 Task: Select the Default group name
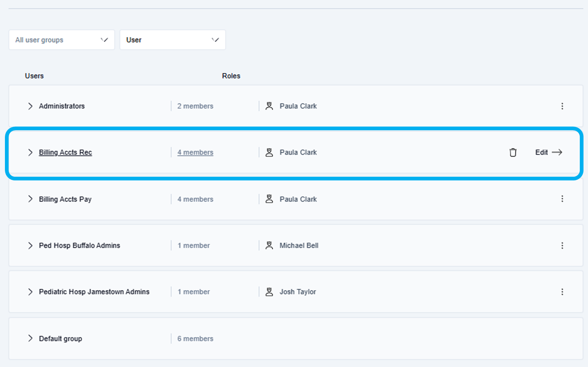(x=60, y=339)
